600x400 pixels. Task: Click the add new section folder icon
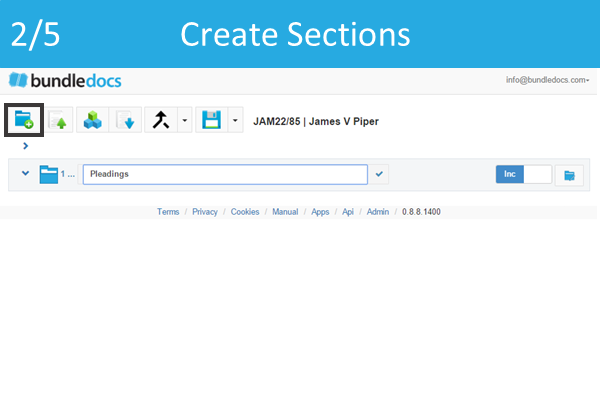click(24, 120)
